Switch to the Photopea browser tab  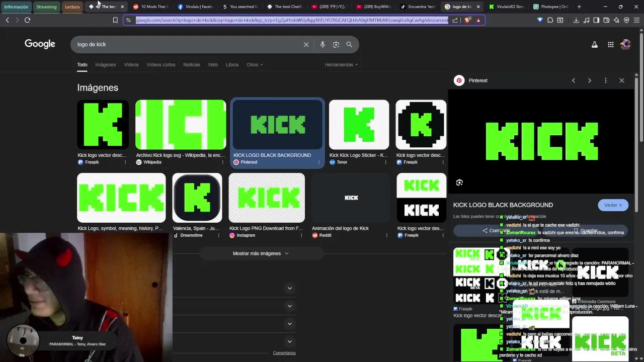click(x=550, y=7)
